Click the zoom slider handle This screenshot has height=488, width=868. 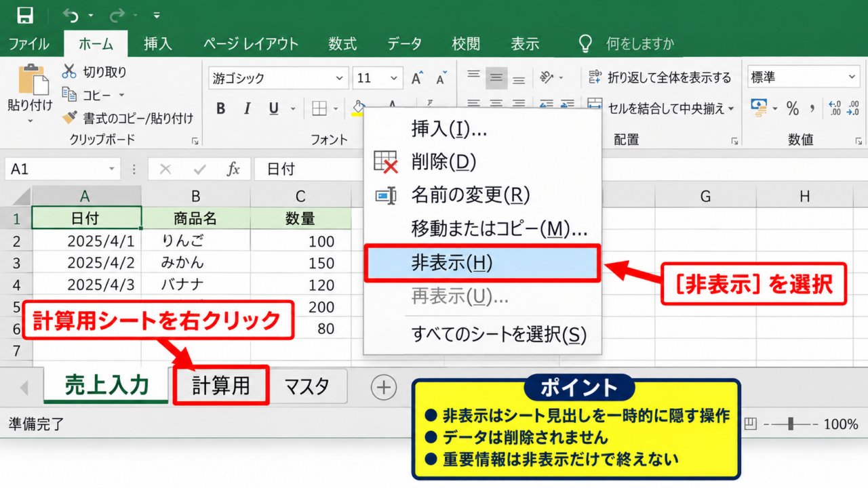[x=791, y=424]
